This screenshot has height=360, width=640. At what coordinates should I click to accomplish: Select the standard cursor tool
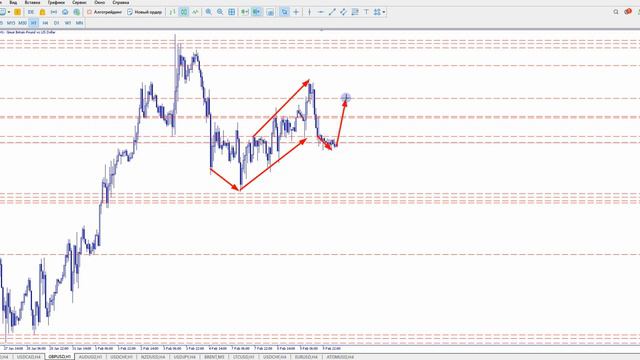click(284, 12)
